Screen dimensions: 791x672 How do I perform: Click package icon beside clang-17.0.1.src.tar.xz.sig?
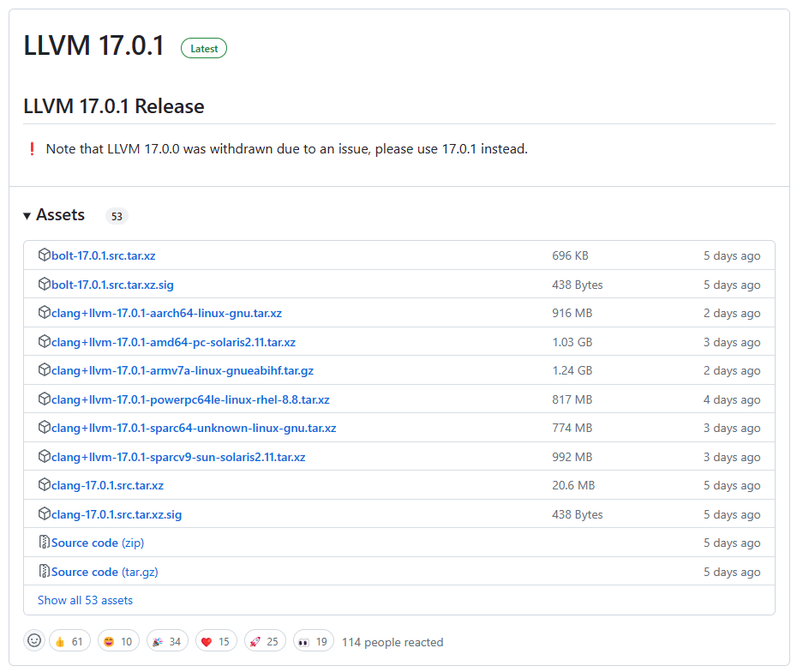(45, 514)
